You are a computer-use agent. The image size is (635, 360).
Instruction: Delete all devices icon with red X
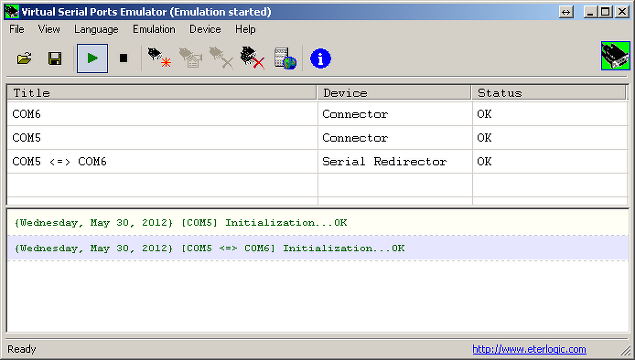pos(252,58)
